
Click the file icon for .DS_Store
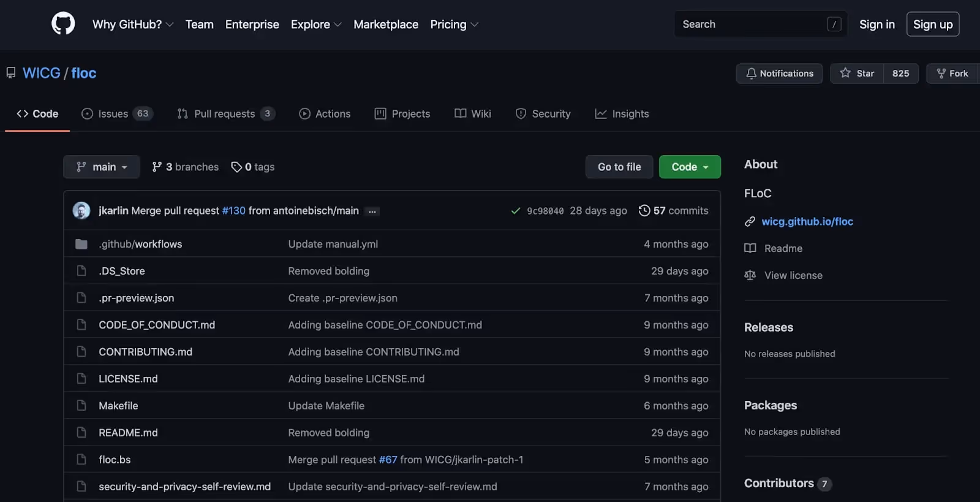click(81, 271)
